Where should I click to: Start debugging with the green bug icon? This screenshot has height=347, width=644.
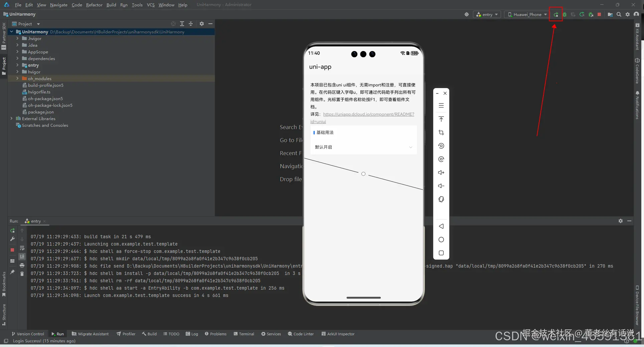point(565,15)
